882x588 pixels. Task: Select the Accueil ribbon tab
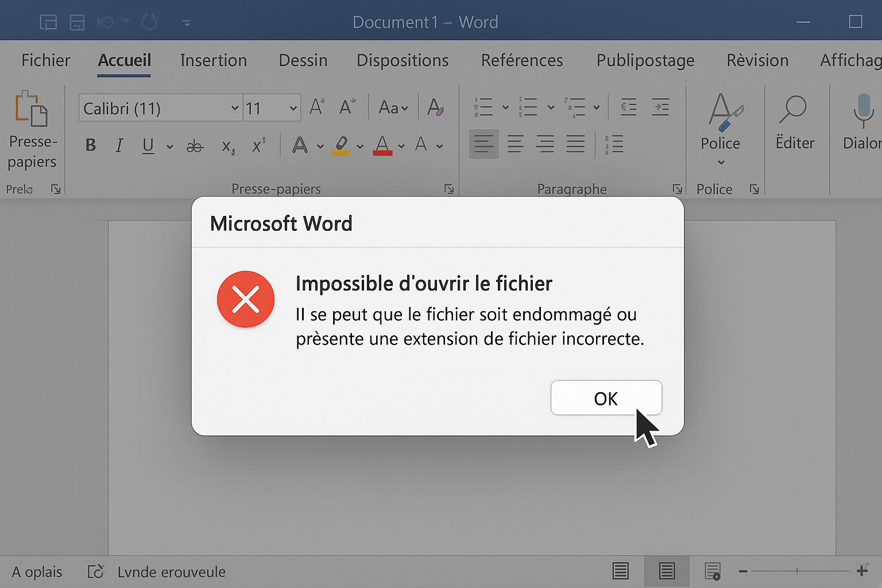124,60
